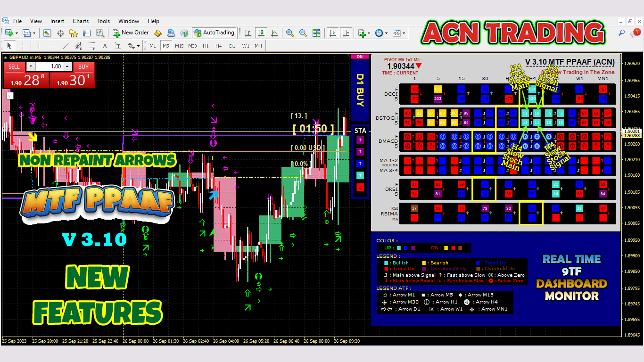Toggle chart Auto Scroll
The height and width of the screenshot is (362, 644).
click(333, 33)
